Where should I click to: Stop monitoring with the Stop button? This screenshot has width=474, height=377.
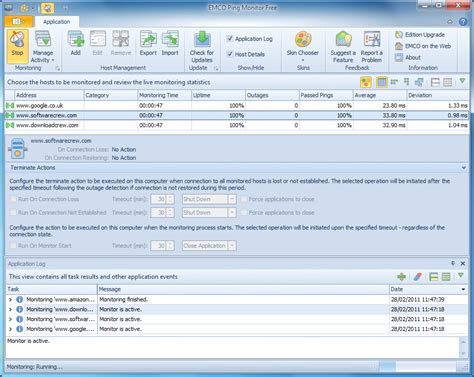tap(17, 46)
